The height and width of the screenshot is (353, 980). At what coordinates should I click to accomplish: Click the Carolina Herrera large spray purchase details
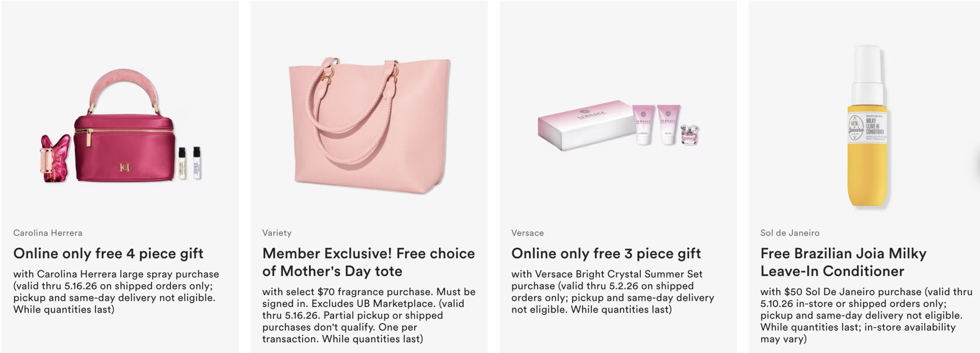[116, 292]
